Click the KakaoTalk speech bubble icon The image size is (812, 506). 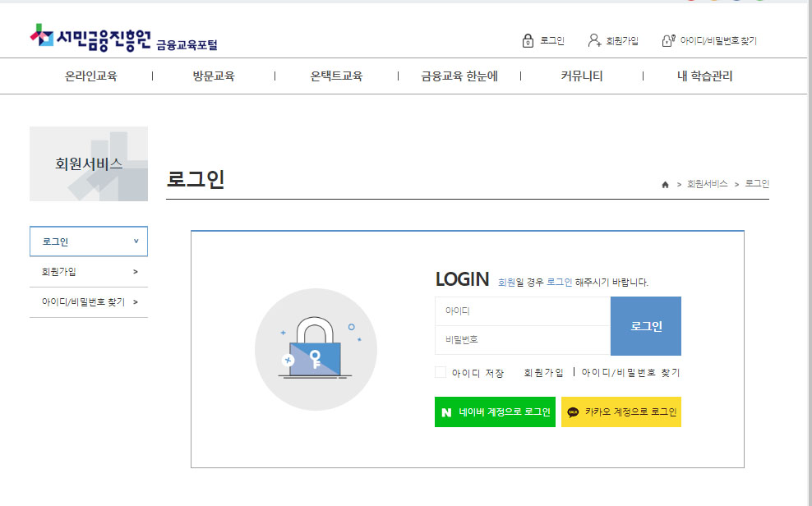573,412
